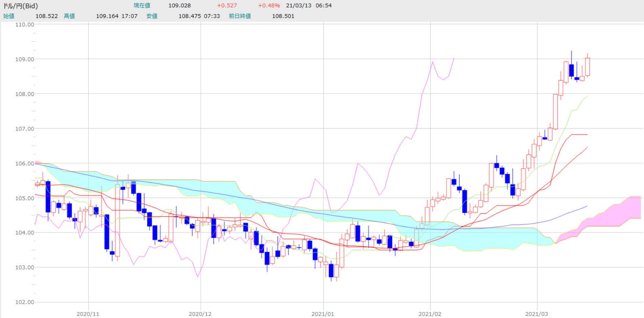Select the 102.00 price axis label
The height and width of the screenshot is (318, 644).
(x=25, y=302)
